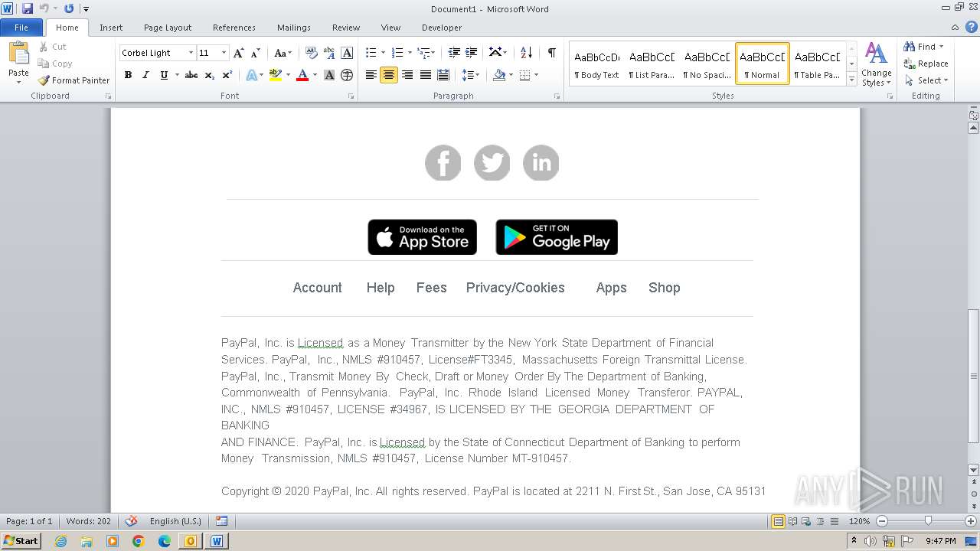Click the Twitter icon in document
This screenshot has width=980, height=551.
coord(492,163)
